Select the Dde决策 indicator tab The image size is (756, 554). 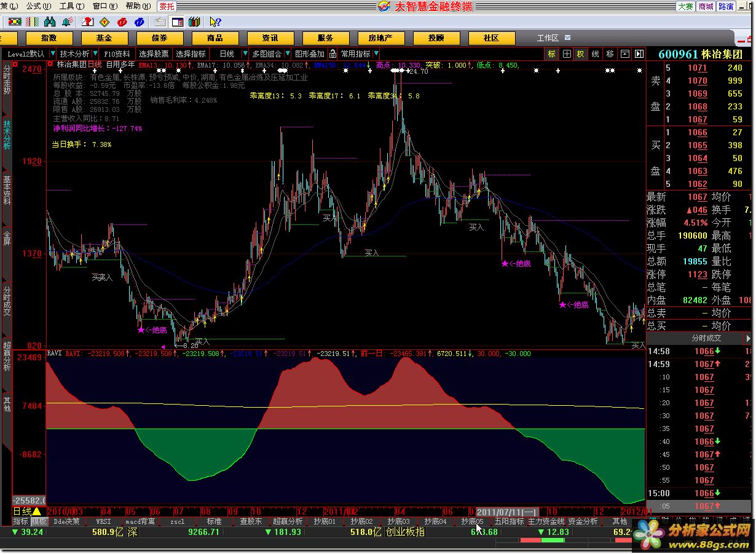[67, 521]
